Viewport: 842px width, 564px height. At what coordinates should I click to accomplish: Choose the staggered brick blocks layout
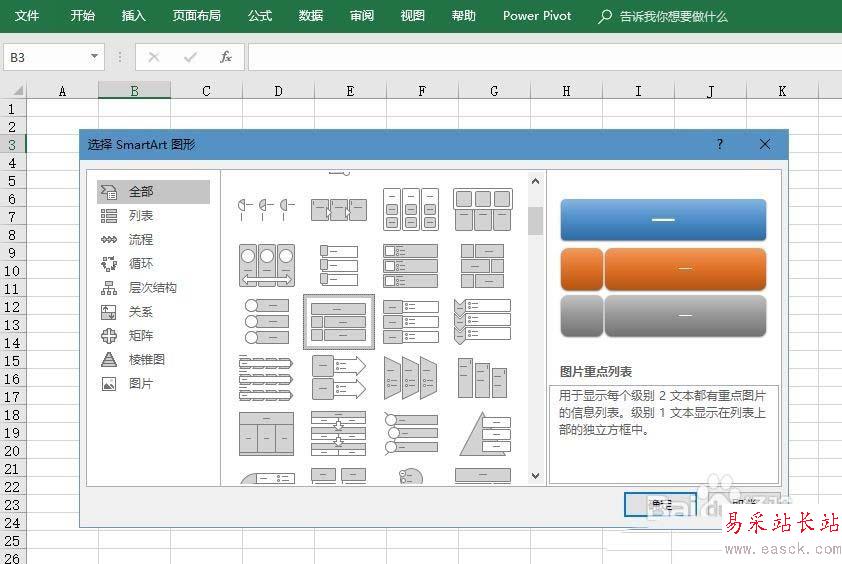(483, 265)
